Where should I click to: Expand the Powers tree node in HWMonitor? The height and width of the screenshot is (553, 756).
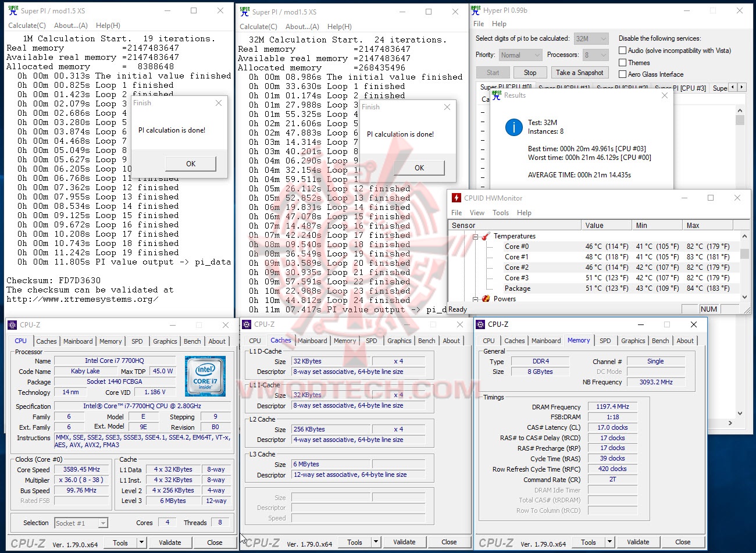(x=475, y=299)
